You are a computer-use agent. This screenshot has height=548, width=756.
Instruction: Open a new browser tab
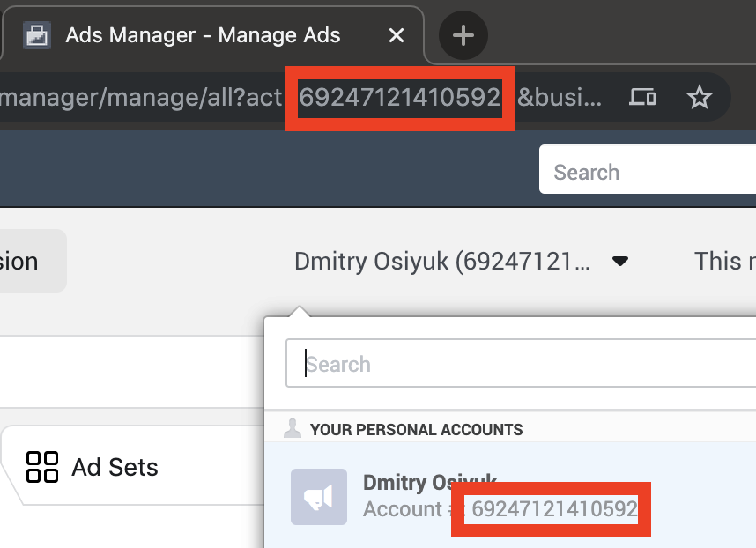click(463, 35)
